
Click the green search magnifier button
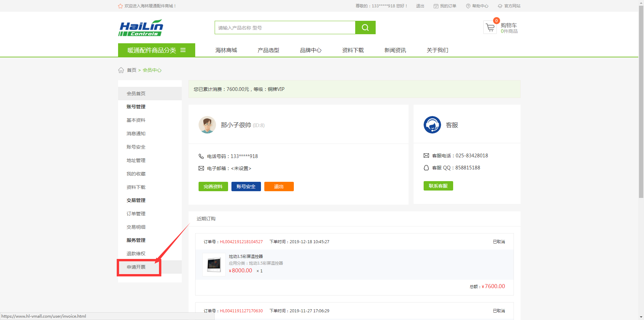(365, 28)
